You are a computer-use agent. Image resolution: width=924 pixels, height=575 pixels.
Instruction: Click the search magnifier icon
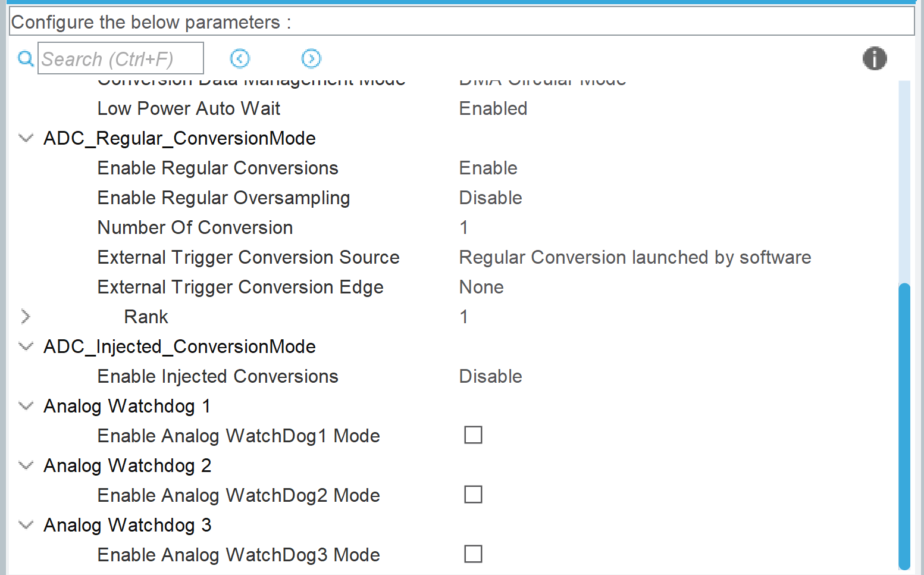26,58
